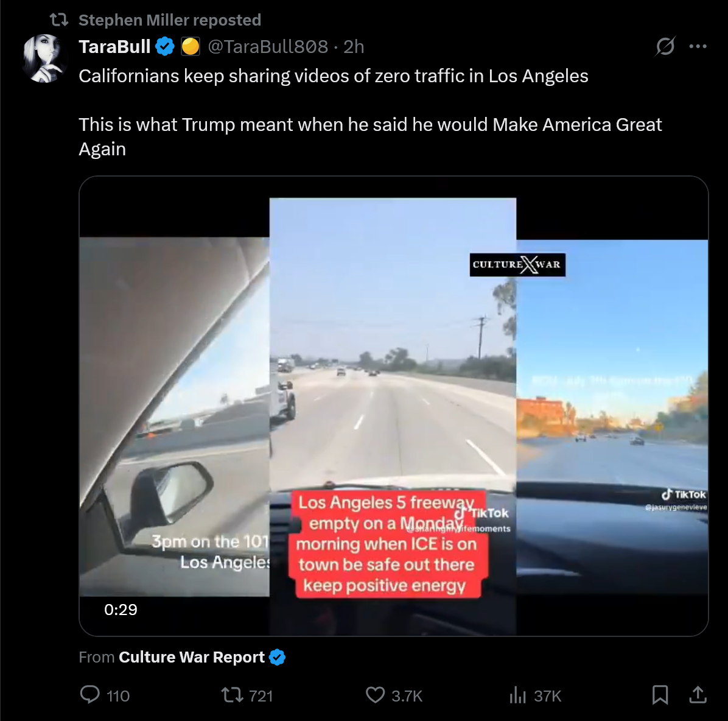Open the reply comment icon
Image resolution: width=728 pixels, height=721 pixels.
pyautogui.click(x=89, y=695)
